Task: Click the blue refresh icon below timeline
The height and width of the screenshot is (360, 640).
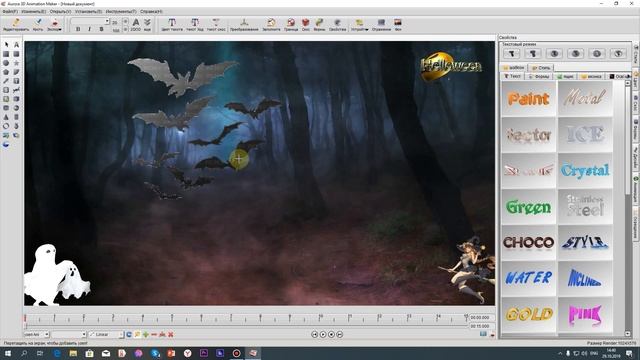Action: (129, 334)
